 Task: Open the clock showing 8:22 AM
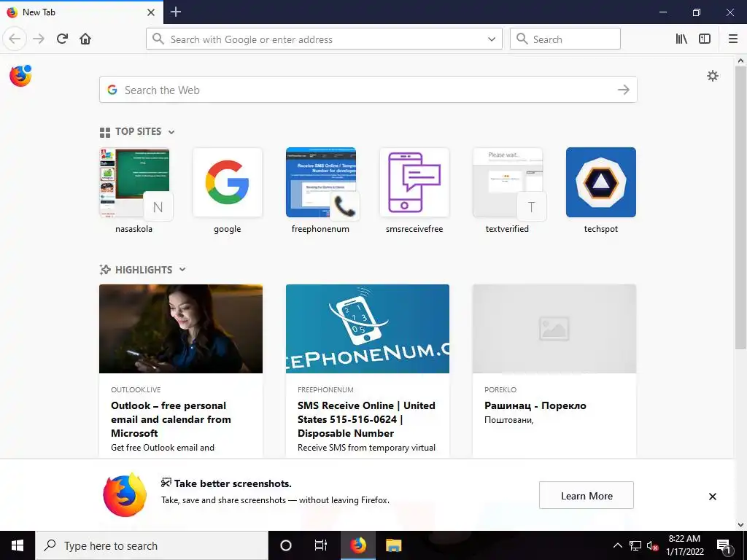coord(684,545)
